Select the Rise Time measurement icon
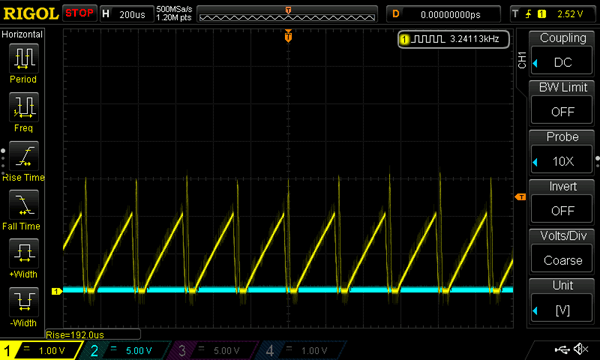 click(23, 156)
